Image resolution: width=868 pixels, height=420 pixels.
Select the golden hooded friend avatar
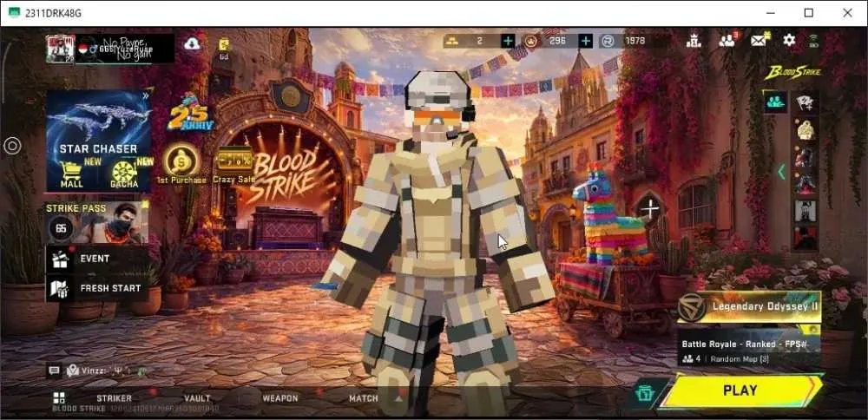(806, 130)
